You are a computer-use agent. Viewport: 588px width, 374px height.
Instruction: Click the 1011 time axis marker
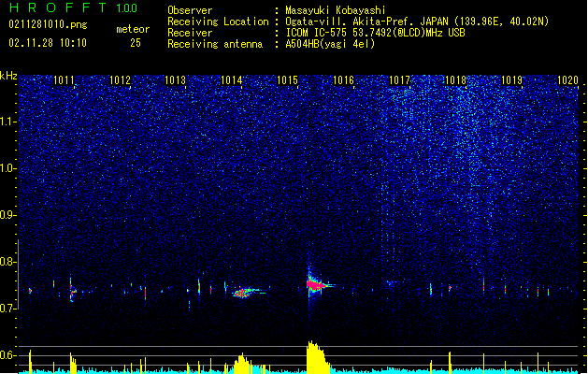coord(64,79)
